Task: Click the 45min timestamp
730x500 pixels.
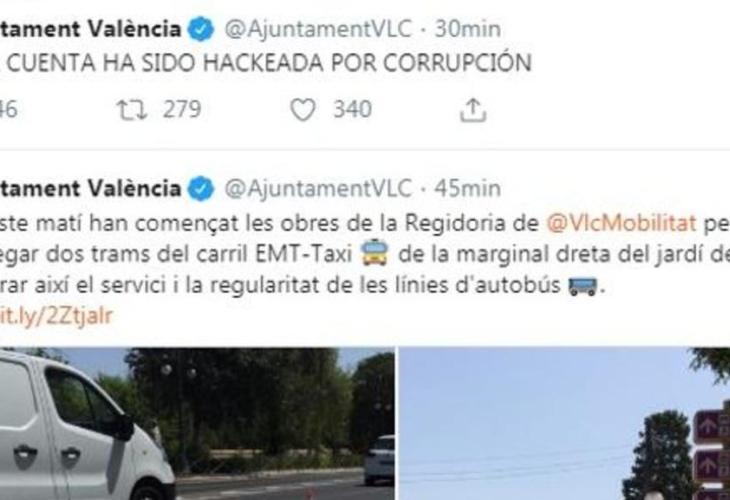Action: (x=467, y=189)
